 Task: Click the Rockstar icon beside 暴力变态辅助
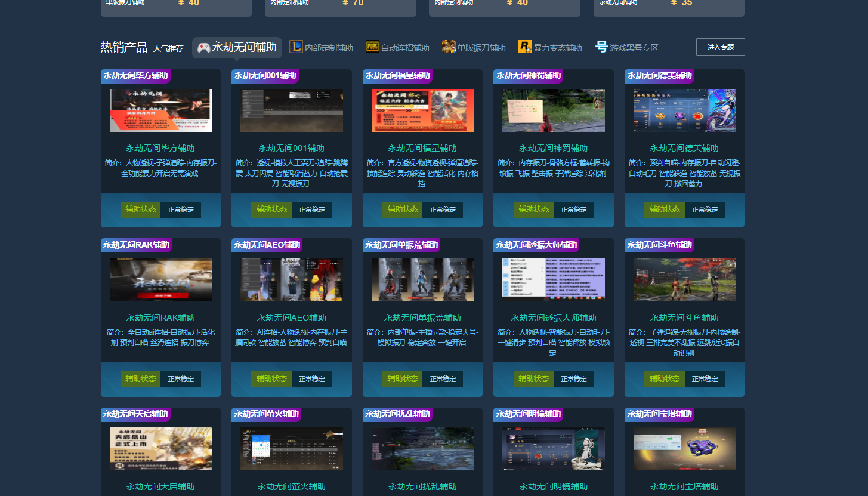(525, 47)
